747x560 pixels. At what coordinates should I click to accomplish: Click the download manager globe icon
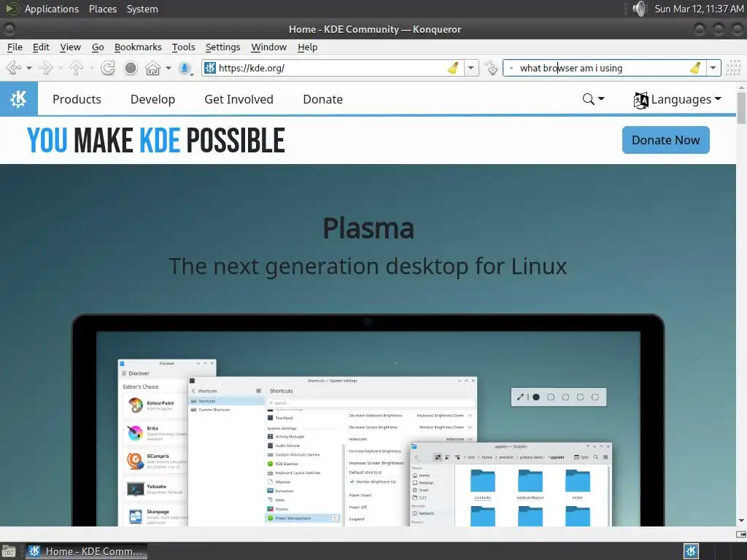pos(185,68)
